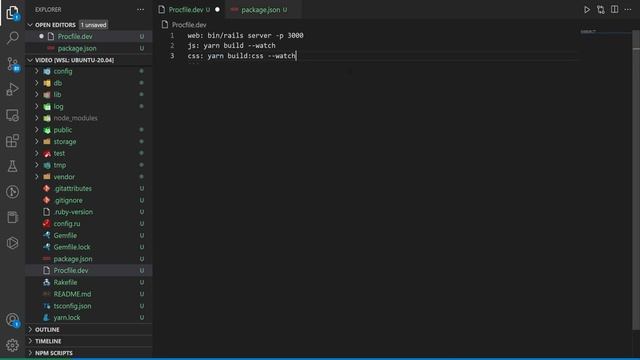Place cursor on line 2 js command
The image size is (640, 360).
tap(231, 46)
